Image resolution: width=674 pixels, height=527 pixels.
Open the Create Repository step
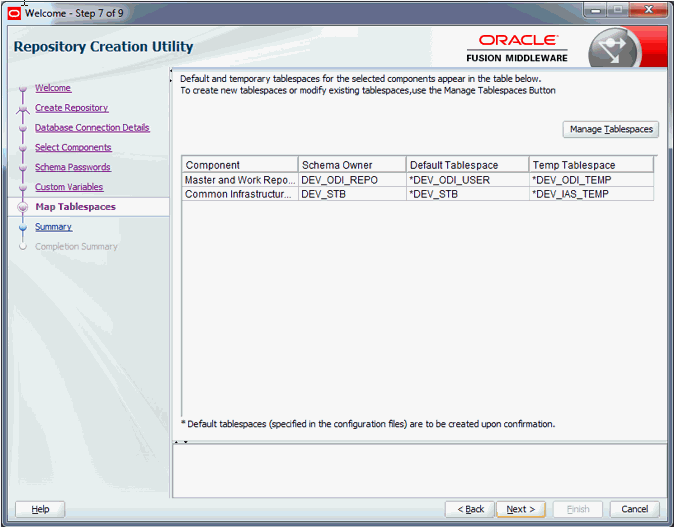71,107
